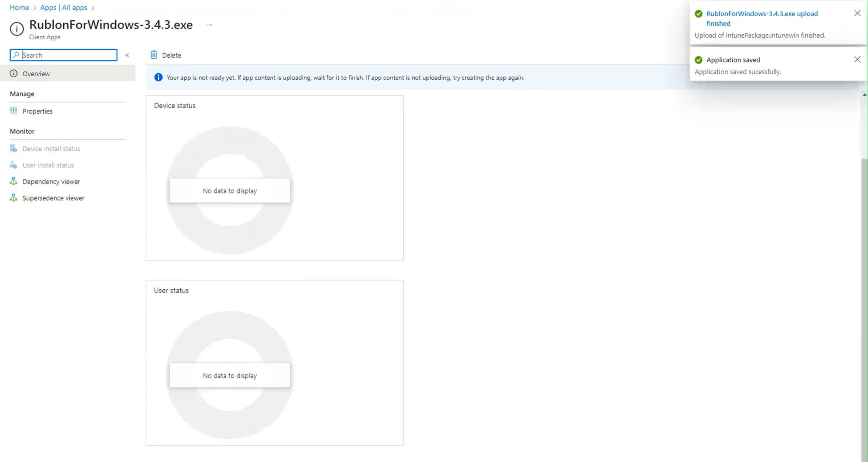Click the blue info icon in banner
868x462 pixels.
point(158,77)
